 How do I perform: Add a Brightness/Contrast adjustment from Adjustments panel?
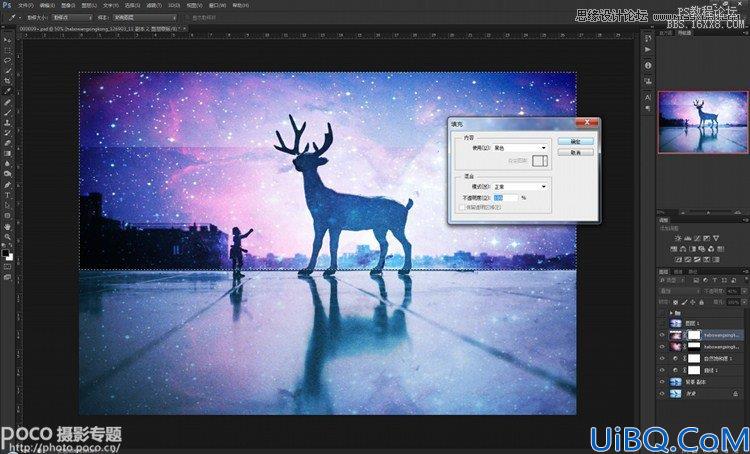tap(678, 238)
